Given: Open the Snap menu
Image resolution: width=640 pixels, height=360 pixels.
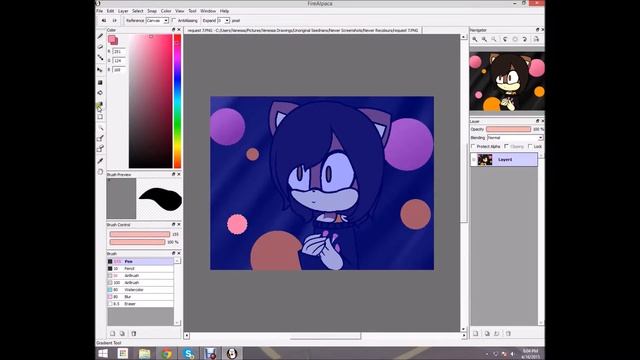Looking at the screenshot, I should tap(152, 11).
